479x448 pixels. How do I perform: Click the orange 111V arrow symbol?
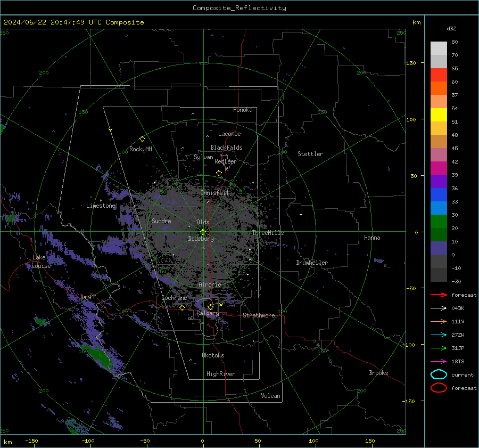[439, 321]
